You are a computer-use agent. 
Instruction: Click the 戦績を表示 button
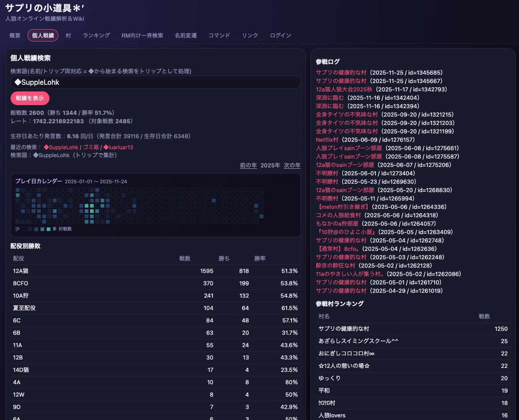point(30,98)
